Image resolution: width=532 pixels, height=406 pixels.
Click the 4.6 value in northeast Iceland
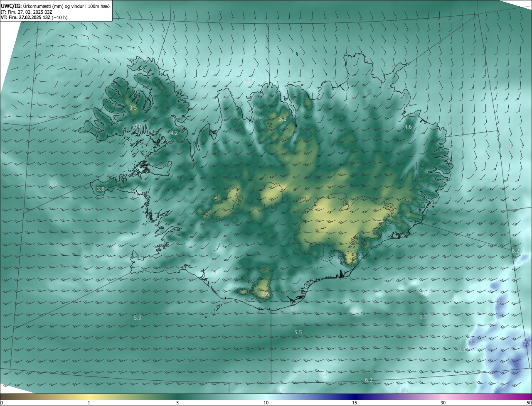(408, 127)
